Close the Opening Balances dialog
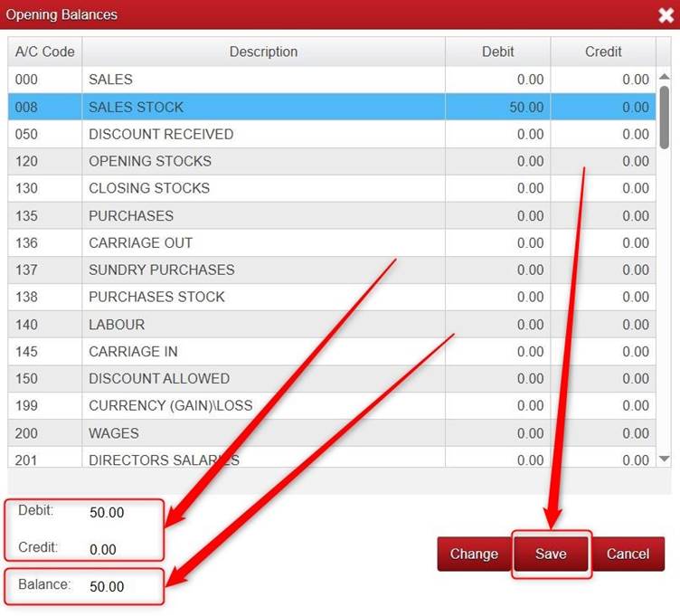Screen dimensions: 680x616 pyautogui.click(x=666, y=15)
